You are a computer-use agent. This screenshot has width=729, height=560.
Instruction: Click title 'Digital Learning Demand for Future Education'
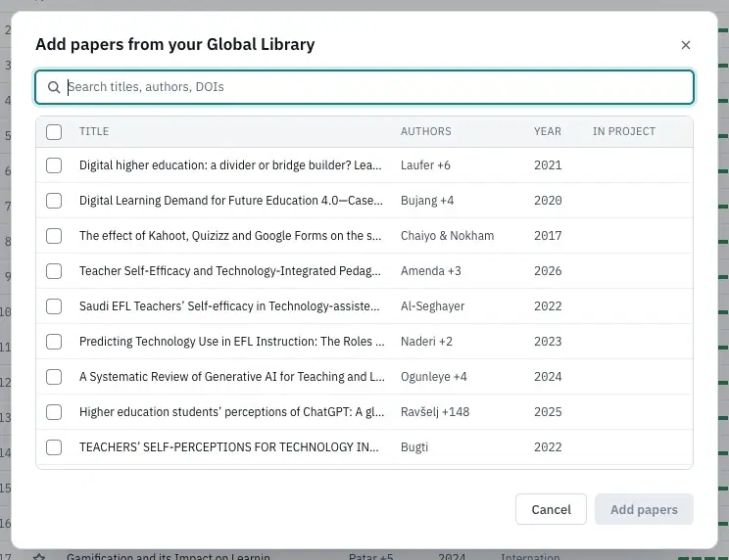(231, 201)
